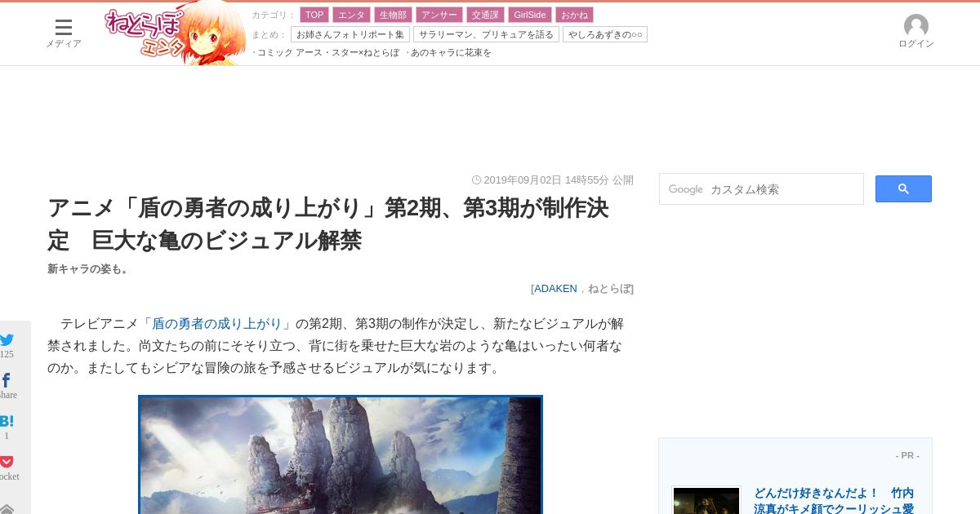Open お姉さんフォトリポート集 summary link
980x514 pixels.
coord(350,34)
